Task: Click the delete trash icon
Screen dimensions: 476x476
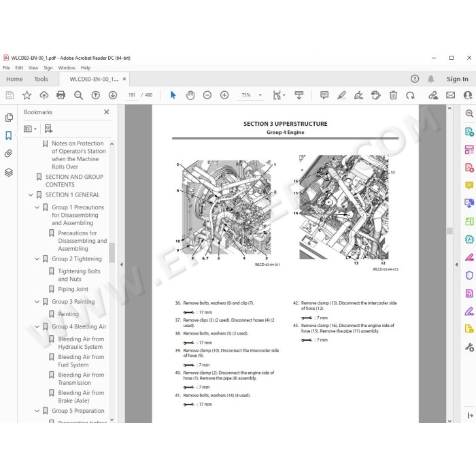Action: pos(393,95)
